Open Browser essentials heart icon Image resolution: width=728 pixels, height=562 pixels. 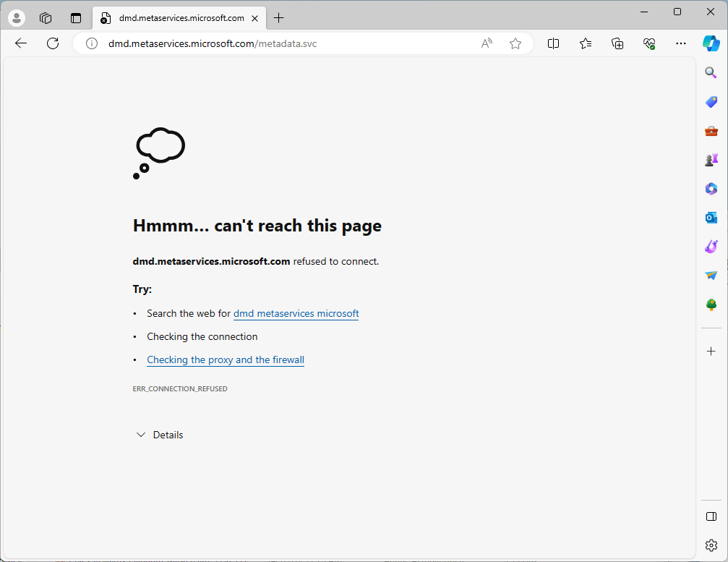click(649, 43)
